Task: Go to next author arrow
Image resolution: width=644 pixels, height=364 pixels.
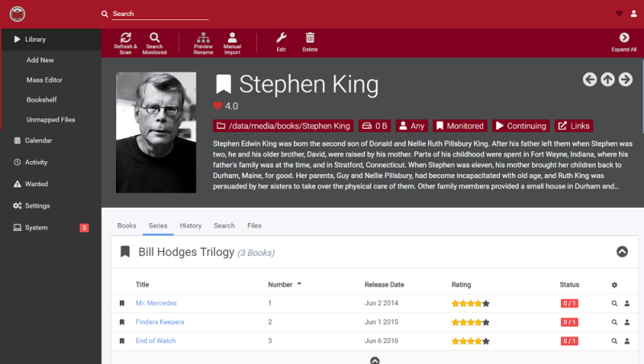Action: click(x=625, y=79)
